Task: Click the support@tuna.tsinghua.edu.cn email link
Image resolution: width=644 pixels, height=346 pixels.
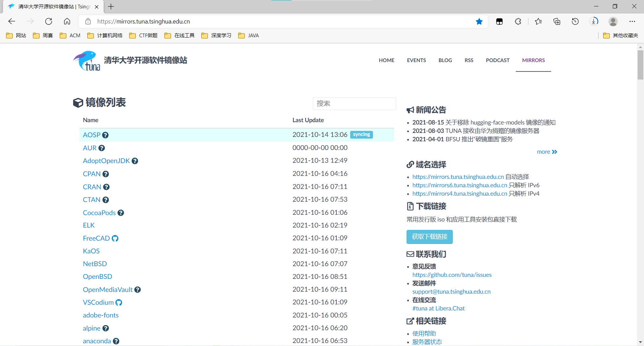Action: pyautogui.click(x=451, y=292)
